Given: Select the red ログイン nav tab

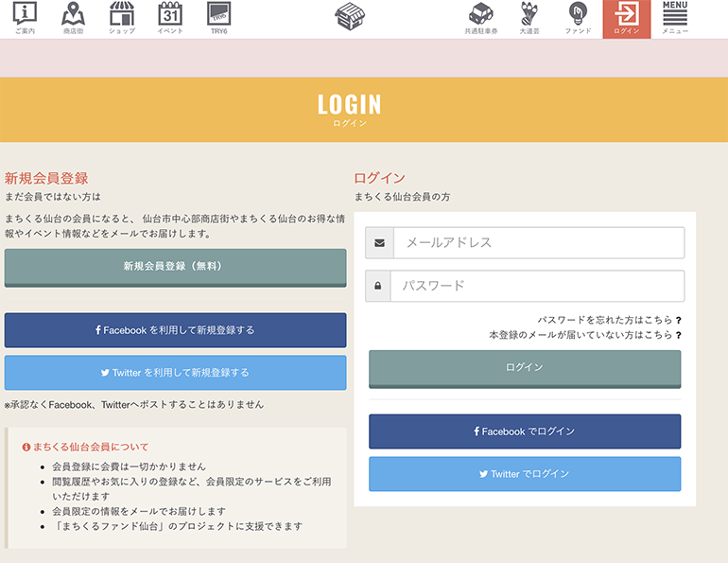Looking at the screenshot, I should (x=626, y=19).
